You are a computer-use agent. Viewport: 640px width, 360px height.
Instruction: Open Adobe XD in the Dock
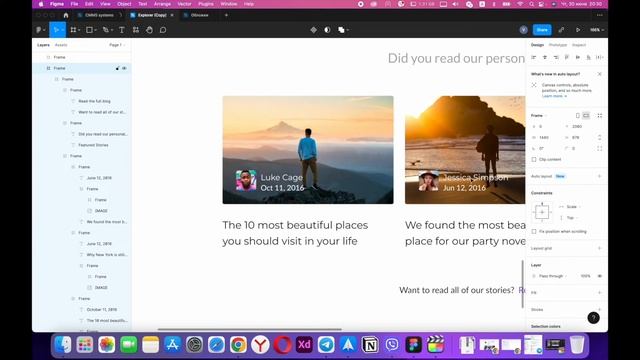[x=304, y=344]
